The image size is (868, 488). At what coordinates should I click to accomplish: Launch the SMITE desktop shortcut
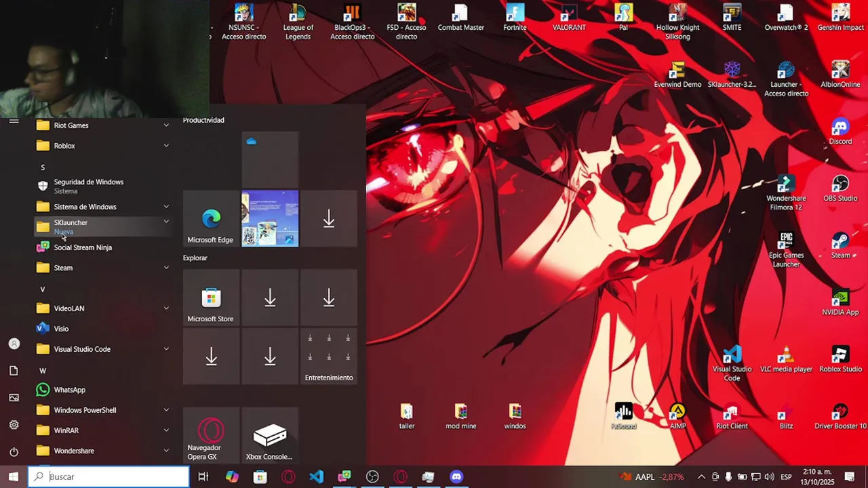pos(732,18)
